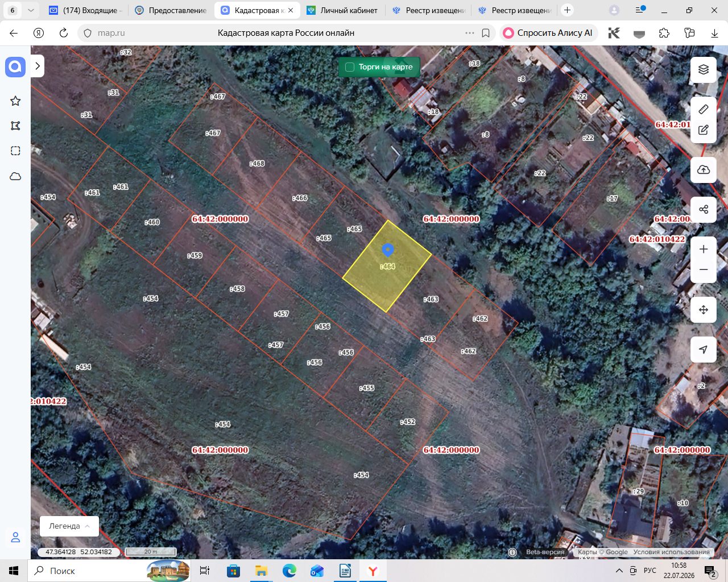Image resolution: width=728 pixels, height=582 pixels.
Task: Center map on my location arrow
Action: point(704,350)
